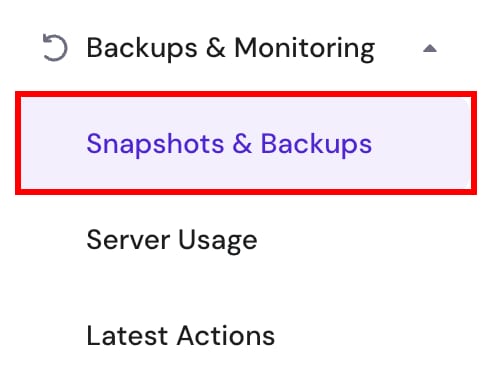Click the Backups & Monitoring heading text
This screenshot has width=498, height=384.
pos(231,49)
